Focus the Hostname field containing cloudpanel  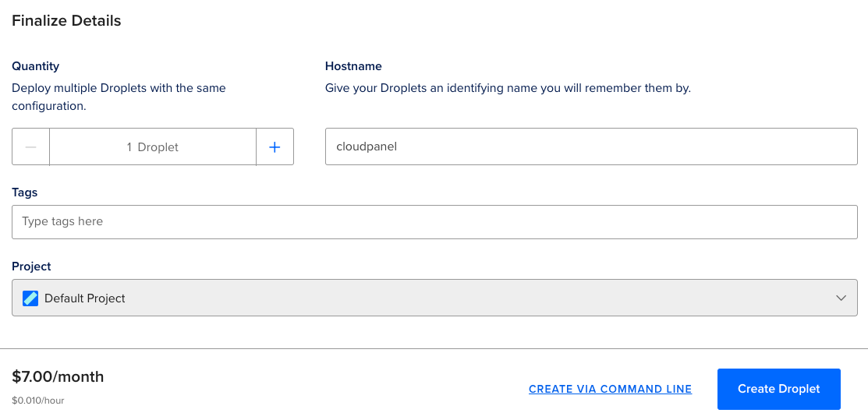(590, 146)
